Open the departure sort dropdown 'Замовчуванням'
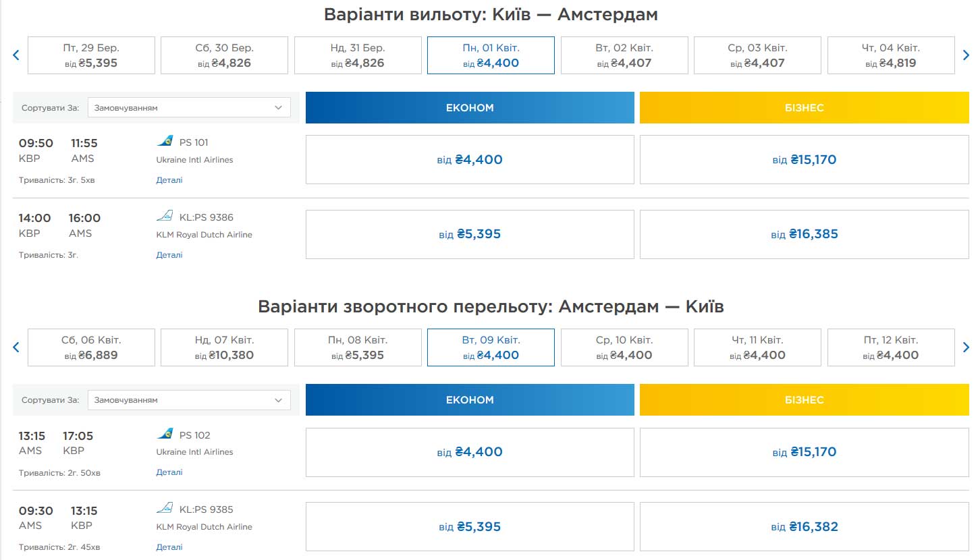 tap(189, 107)
